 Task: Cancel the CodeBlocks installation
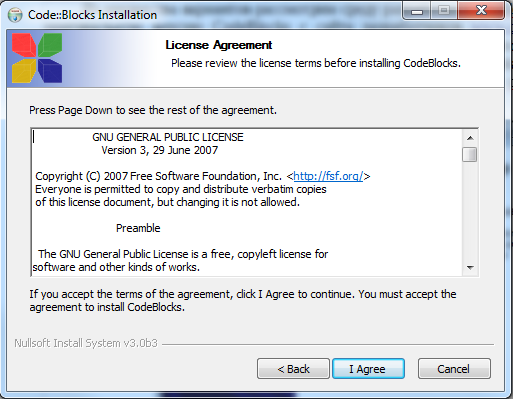(x=454, y=369)
